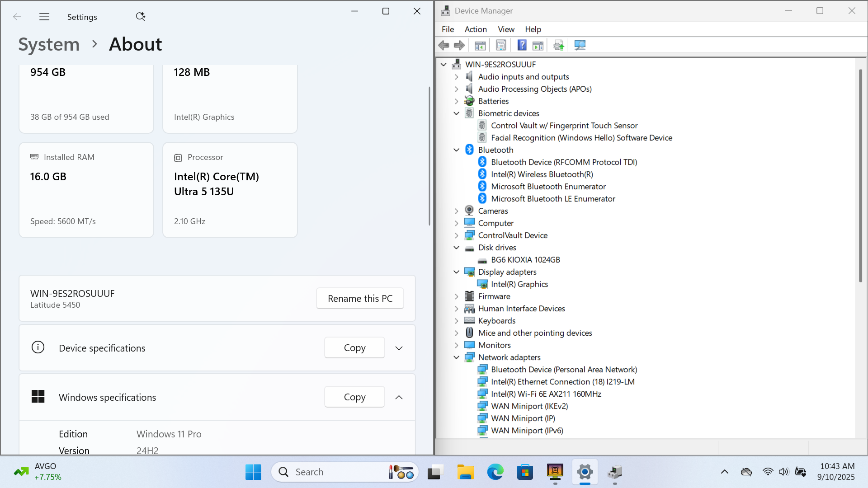Click the blue Help question mark icon
Image resolution: width=868 pixels, height=488 pixels.
pos(522,45)
